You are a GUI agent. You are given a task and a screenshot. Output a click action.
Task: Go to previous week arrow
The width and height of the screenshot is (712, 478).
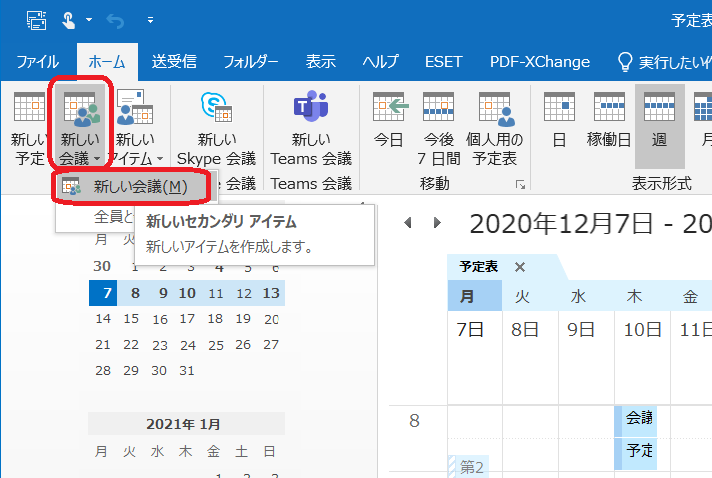point(407,222)
